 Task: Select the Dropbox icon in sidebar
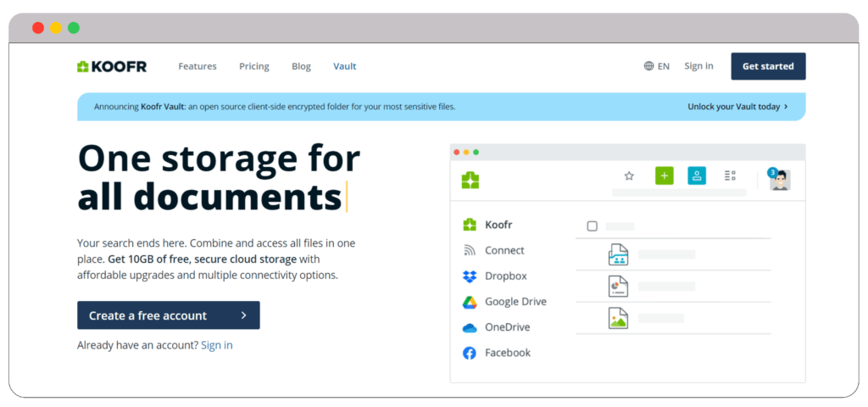click(470, 276)
